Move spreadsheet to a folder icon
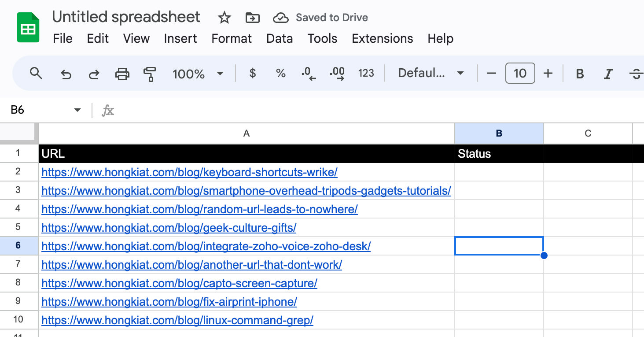Image resolution: width=644 pixels, height=337 pixels. pos(252,18)
